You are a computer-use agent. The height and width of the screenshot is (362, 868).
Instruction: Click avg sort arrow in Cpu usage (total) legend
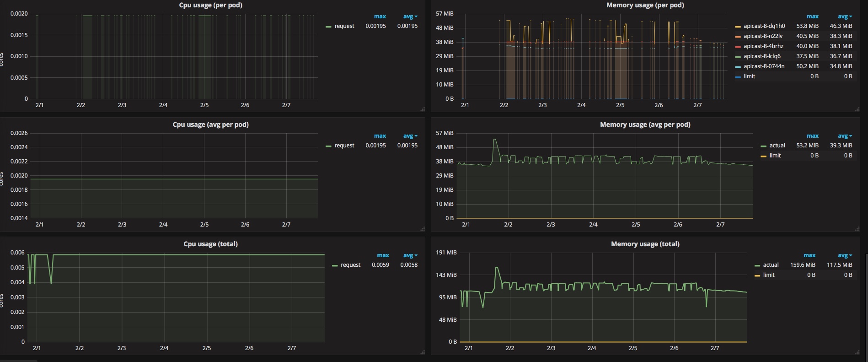point(416,256)
